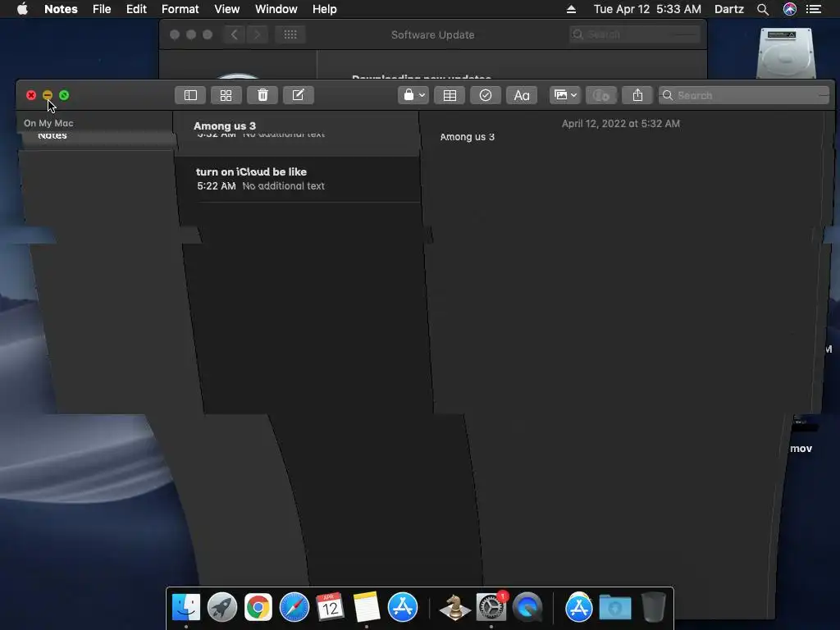Launch Safari from the Dock

coord(294,607)
